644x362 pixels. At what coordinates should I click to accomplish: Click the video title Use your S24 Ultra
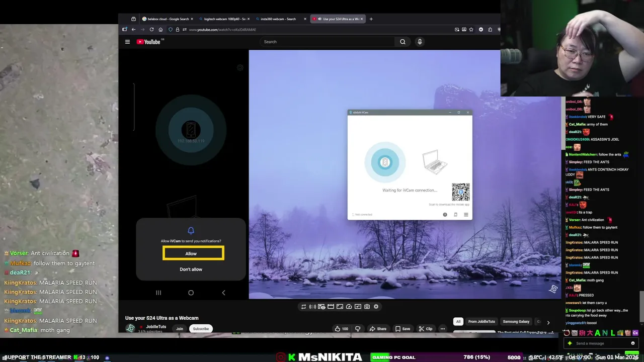tap(162, 318)
